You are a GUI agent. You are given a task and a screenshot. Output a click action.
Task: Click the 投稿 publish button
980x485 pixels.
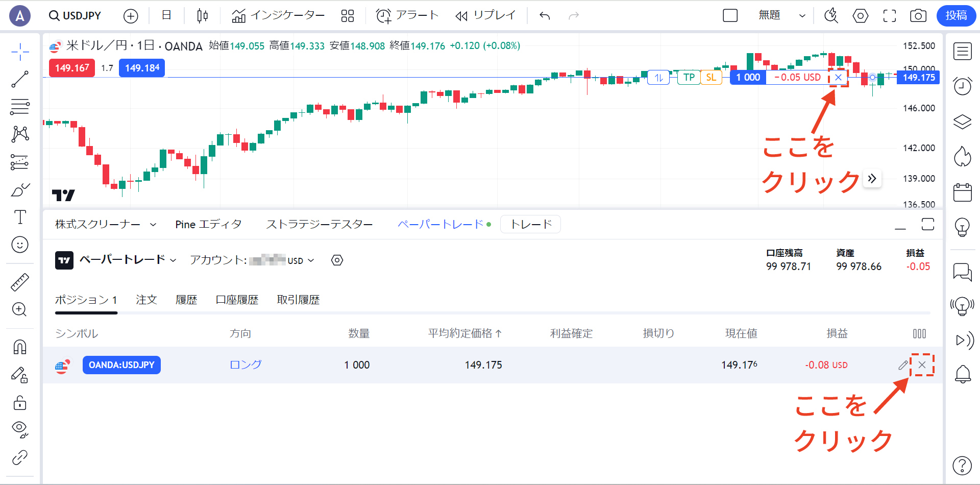tap(956, 16)
